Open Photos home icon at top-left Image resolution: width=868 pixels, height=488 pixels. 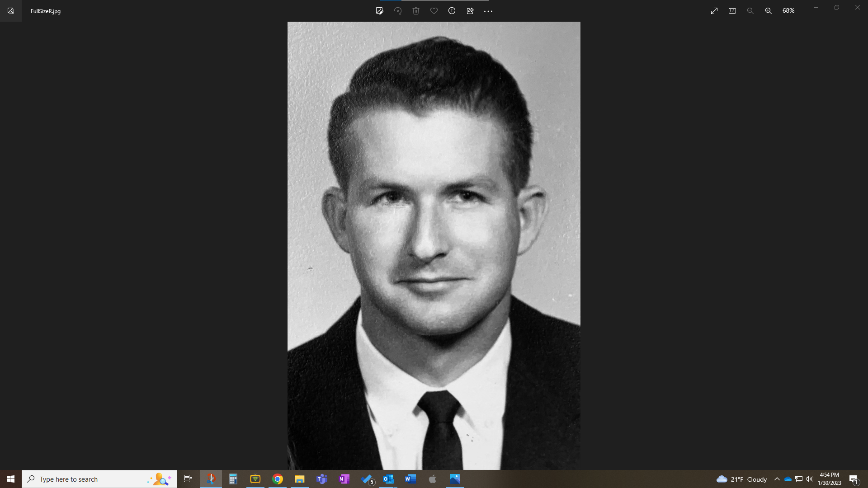tap(11, 11)
